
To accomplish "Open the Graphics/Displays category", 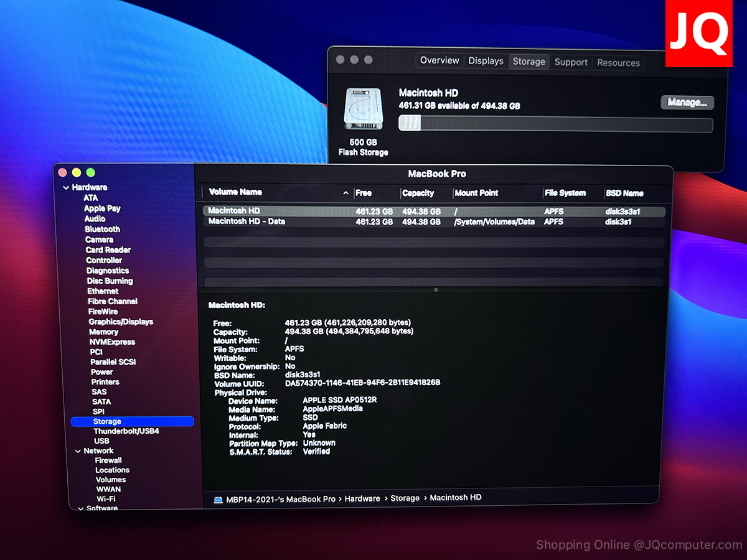I will 121,322.
